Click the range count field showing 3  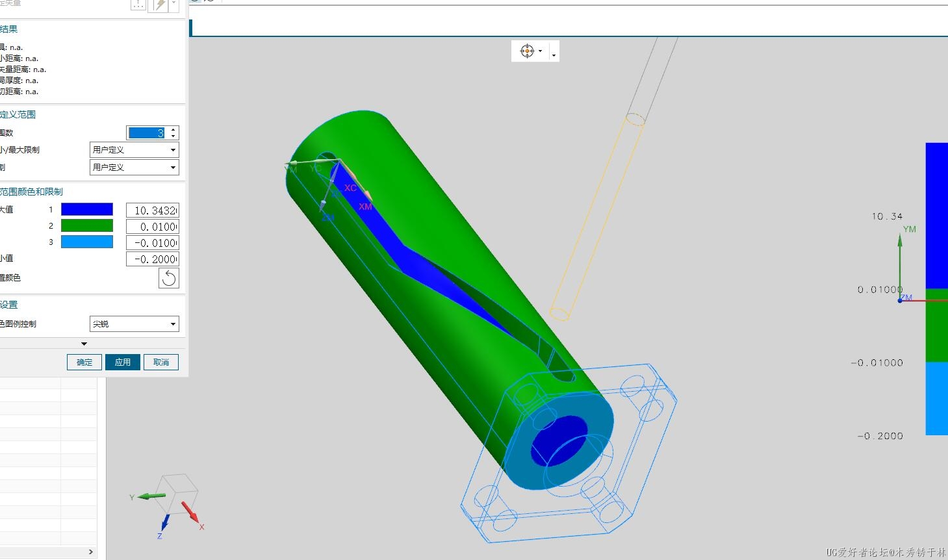(147, 133)
